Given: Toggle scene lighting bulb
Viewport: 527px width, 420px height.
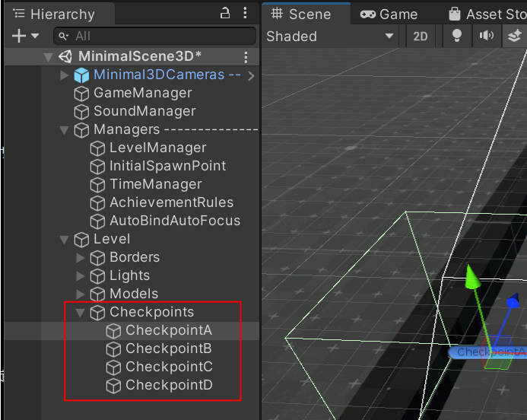Looking at the screenshot, I should point(457,36).
